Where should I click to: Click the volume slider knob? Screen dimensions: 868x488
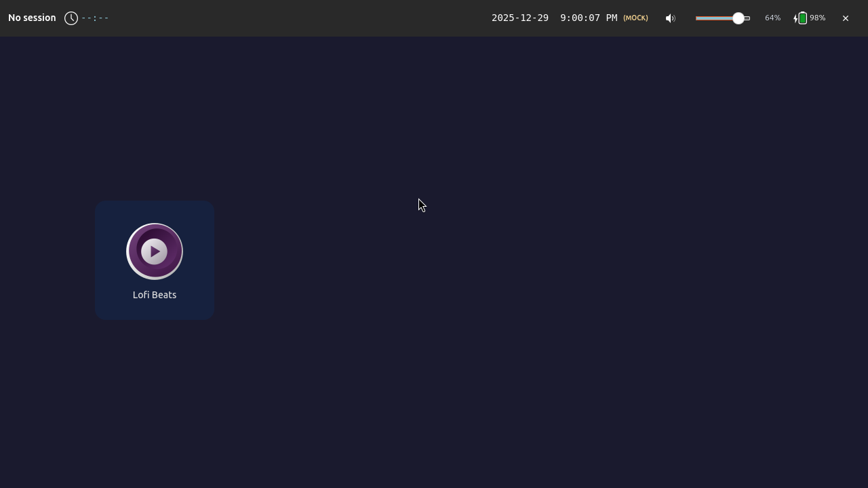pos(738,18)
